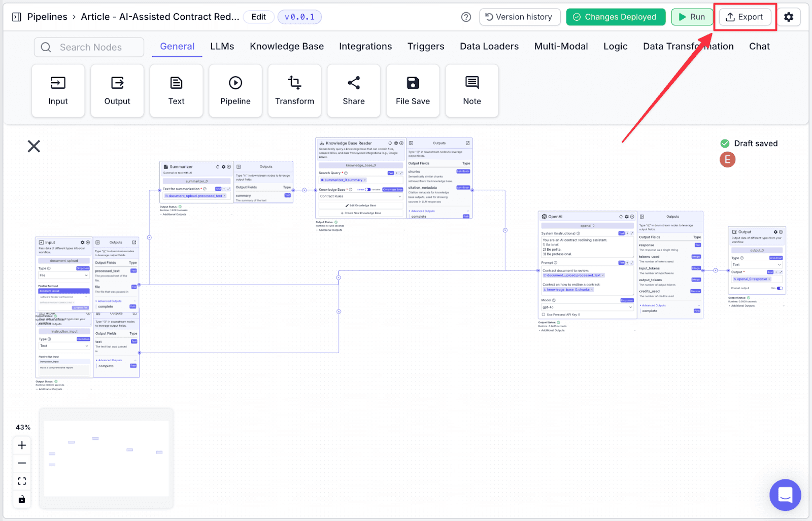Viewport: 812px width, 521px height.
Task: Zoom out the canvas with minus
Action: [22, 463]
